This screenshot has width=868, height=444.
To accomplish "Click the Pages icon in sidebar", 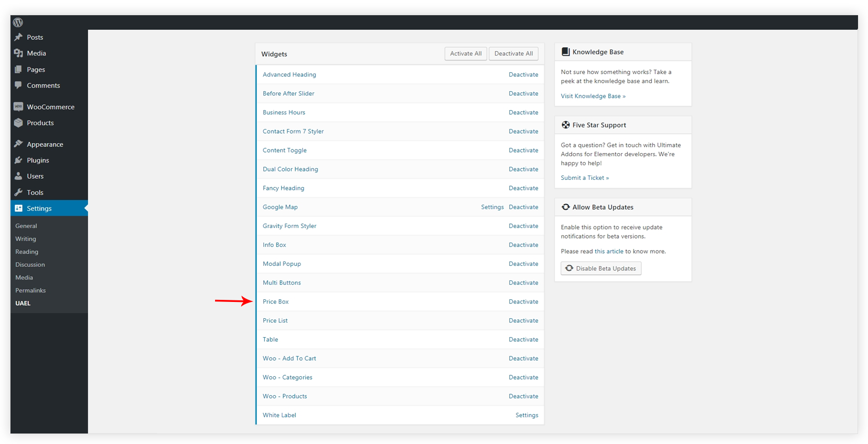I will pos(18,69).
